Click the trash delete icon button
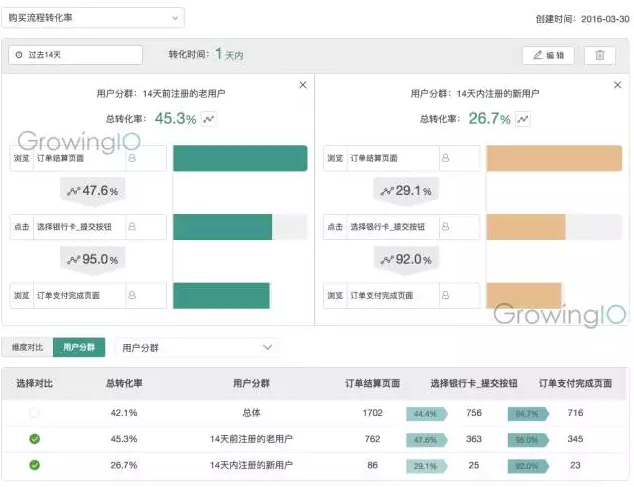Viewport: 634px width, 487px height. [x=599, y=55]
